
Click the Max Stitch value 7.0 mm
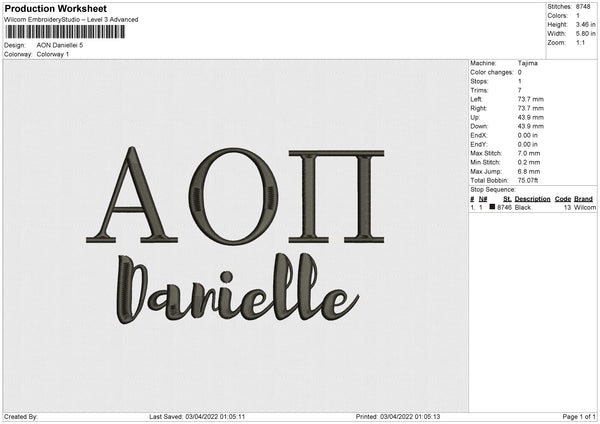point(529,153)
